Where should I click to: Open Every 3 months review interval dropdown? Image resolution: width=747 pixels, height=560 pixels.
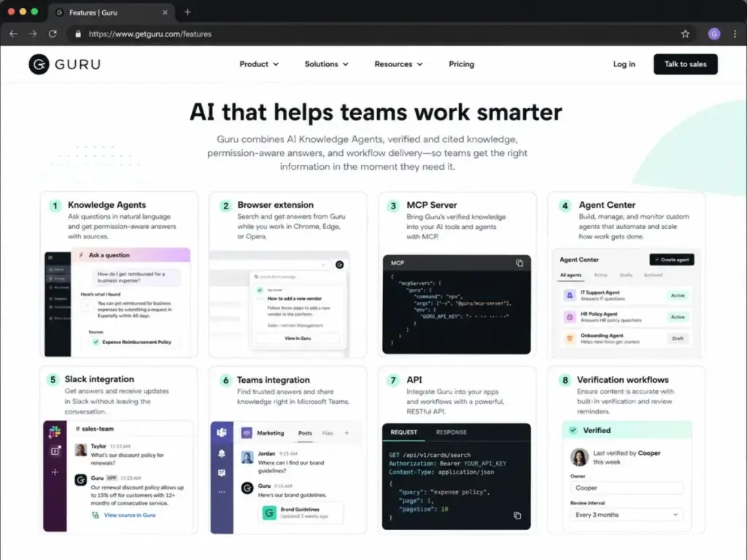(627, 515)
